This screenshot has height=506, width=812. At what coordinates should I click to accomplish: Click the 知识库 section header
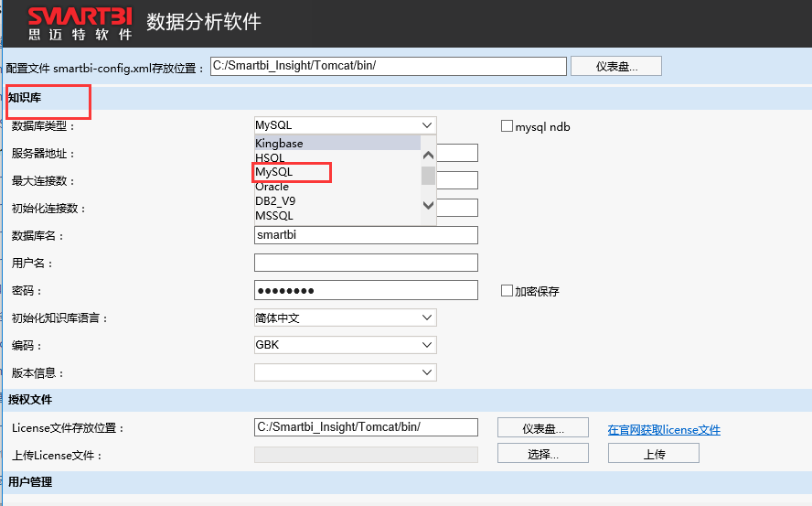pyautogui.click(x=25, y=98)
